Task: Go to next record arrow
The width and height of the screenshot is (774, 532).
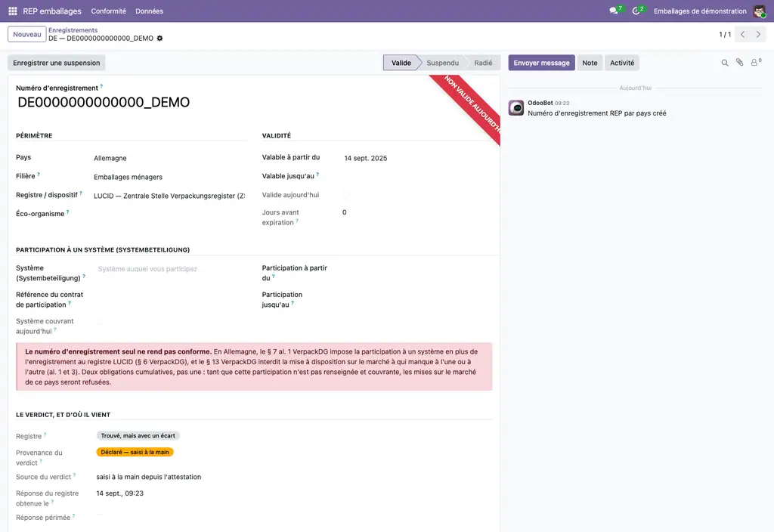Action: (x=758, y=34)
